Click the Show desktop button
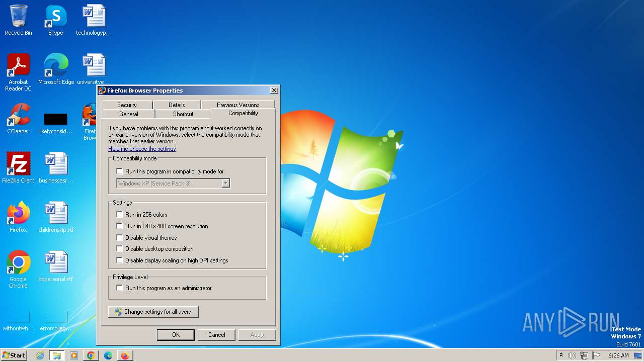Image resolution: width=644 pixels, height=362 pixels. [x=638, y=355]
